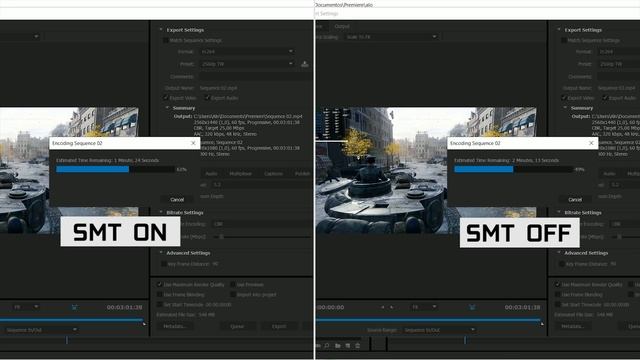Open Bitrate Encoding dropdown in SMT ON window
This screenshot has width=640, height=360.
point(261,224)
